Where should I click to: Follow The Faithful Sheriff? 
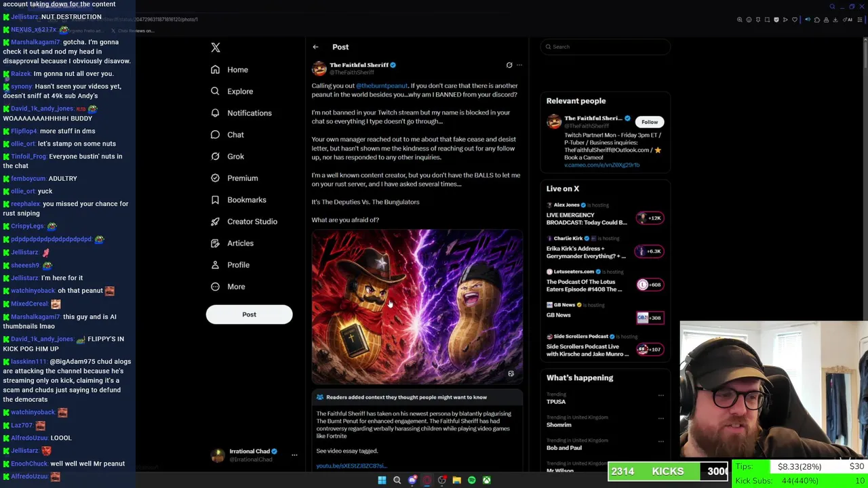[x=650, y=122]
